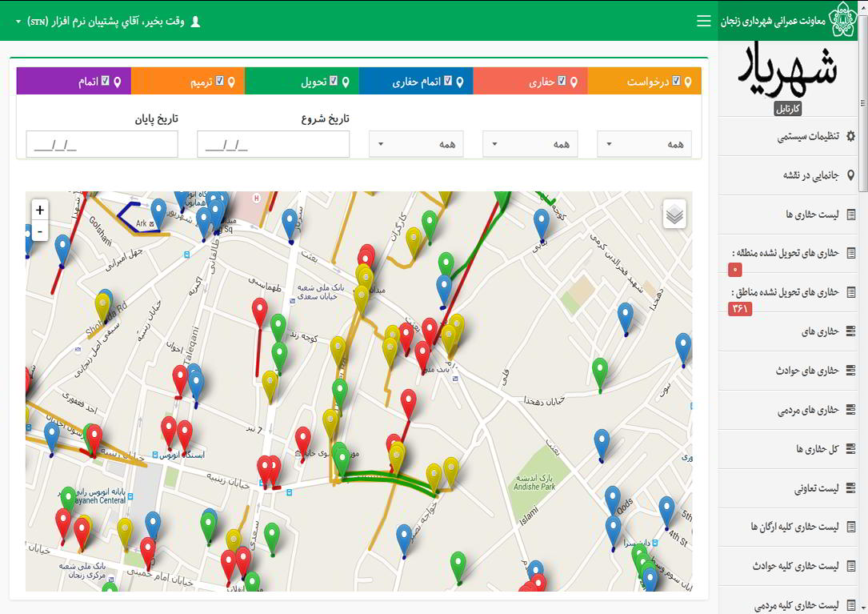
Task: Click the Zanjan municipality emblem logo
Action: coord(842,21)
